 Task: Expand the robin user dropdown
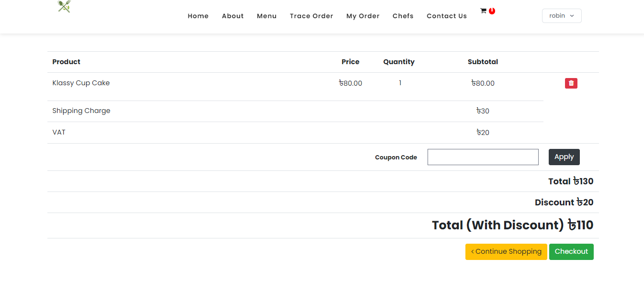[561, 16]
